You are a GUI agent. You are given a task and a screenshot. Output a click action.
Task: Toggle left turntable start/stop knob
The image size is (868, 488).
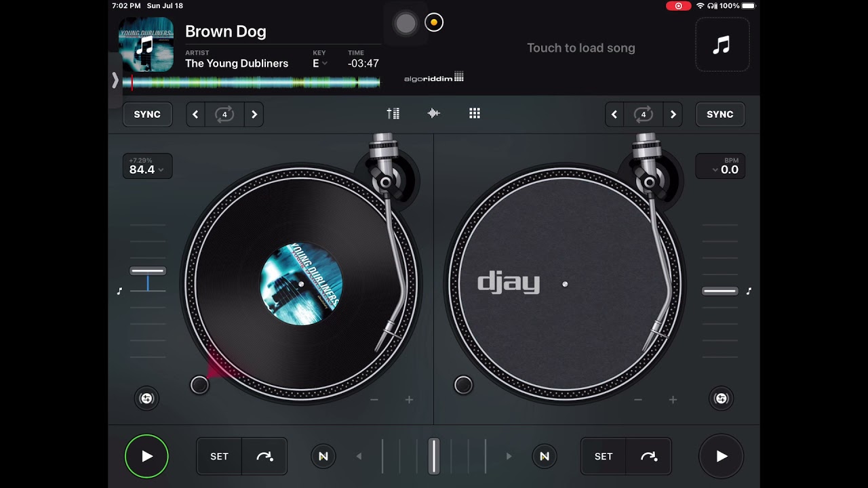pos(199,385)
